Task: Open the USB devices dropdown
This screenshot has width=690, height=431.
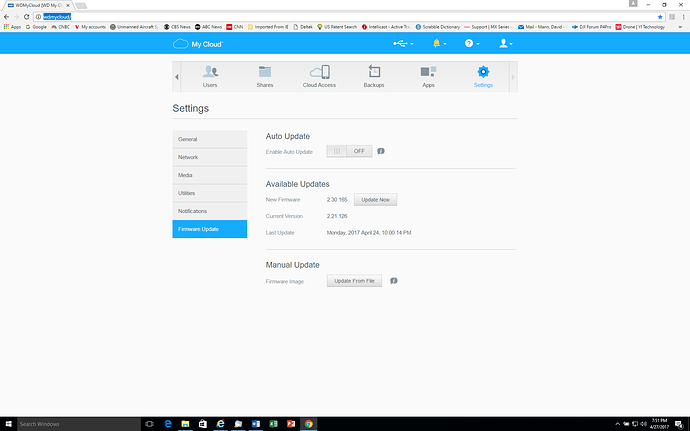Action: click(403, 43)
